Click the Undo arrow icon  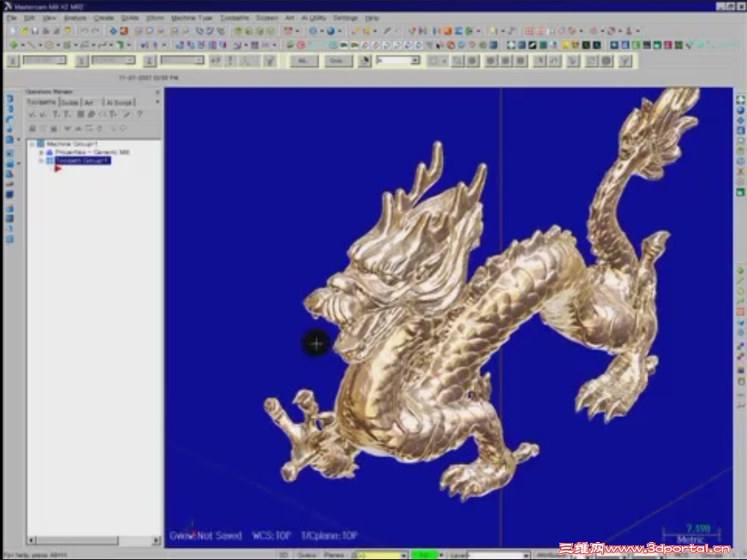click(x=84, y=31)
